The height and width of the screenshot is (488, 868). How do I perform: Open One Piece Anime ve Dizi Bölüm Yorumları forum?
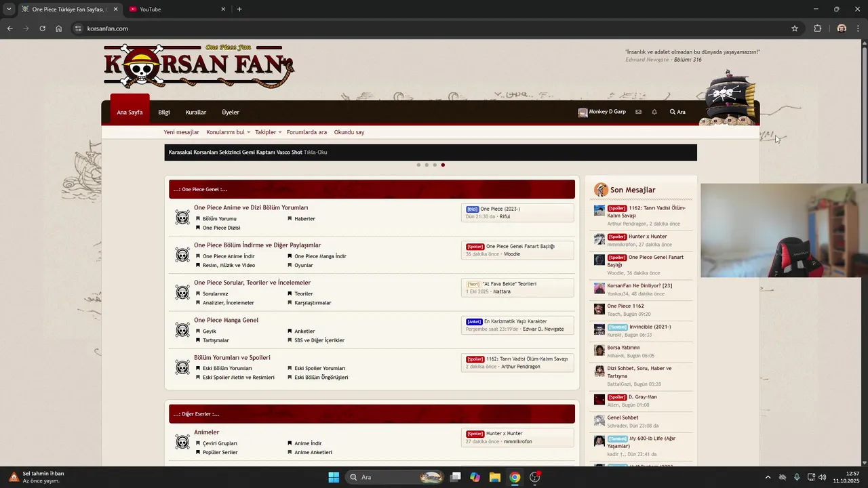coord(251,207)
